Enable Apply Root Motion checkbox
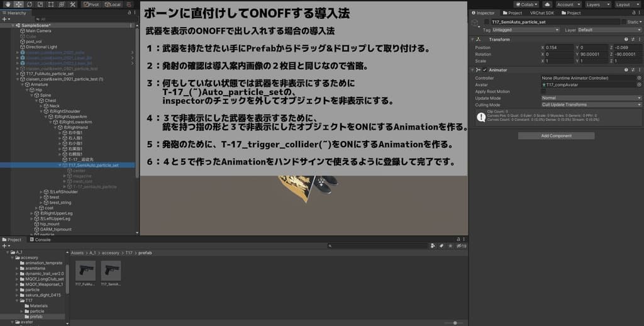The height and width of the screenshot is (326, 644). coord(544,91)
